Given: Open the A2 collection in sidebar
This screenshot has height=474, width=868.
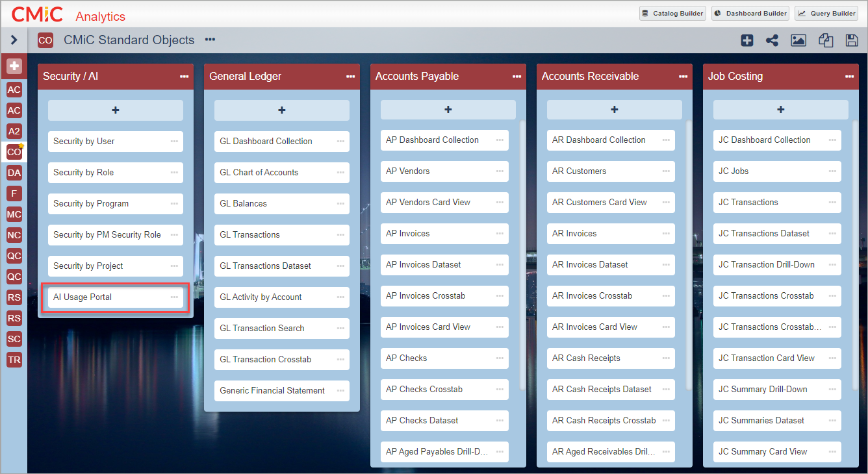Looking at the screenshot, I should tap(14, 131).
